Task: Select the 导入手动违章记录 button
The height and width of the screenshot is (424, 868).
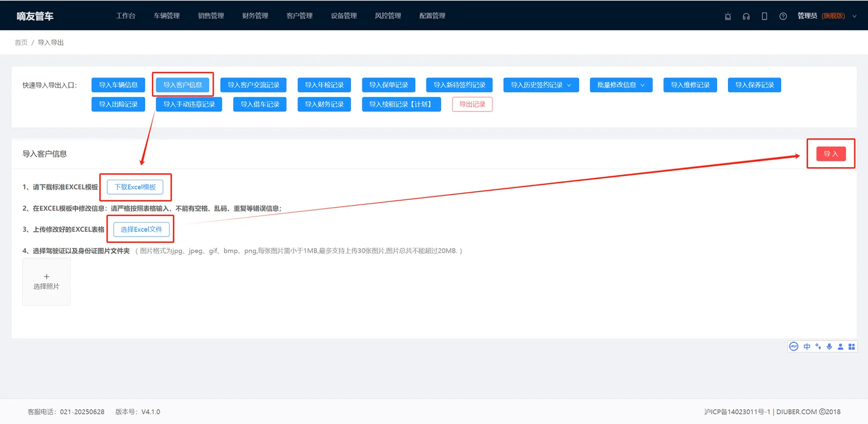Action: click(x=189, y=104)
